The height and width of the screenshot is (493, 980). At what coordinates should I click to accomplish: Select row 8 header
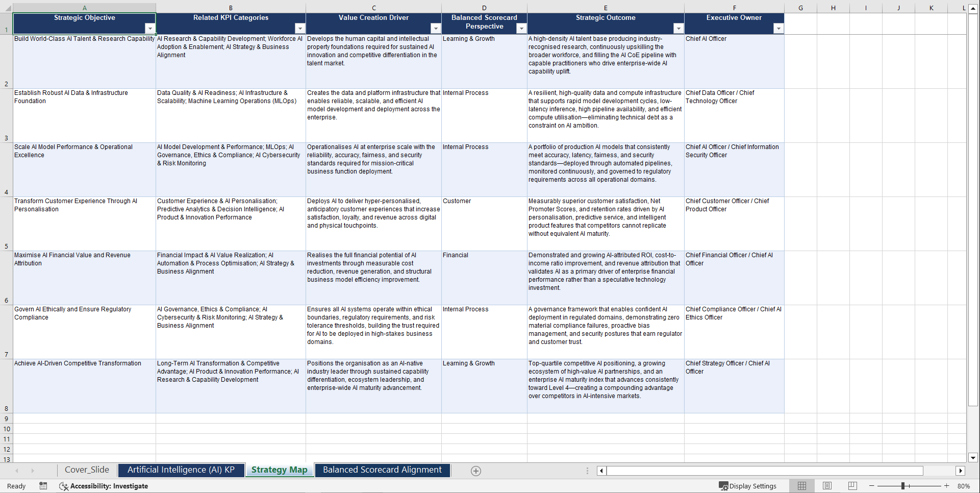(6, 386)
